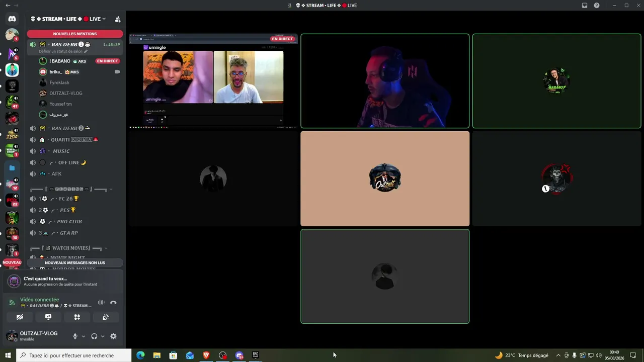Open user brika_ in voice list

coord(56,72)
